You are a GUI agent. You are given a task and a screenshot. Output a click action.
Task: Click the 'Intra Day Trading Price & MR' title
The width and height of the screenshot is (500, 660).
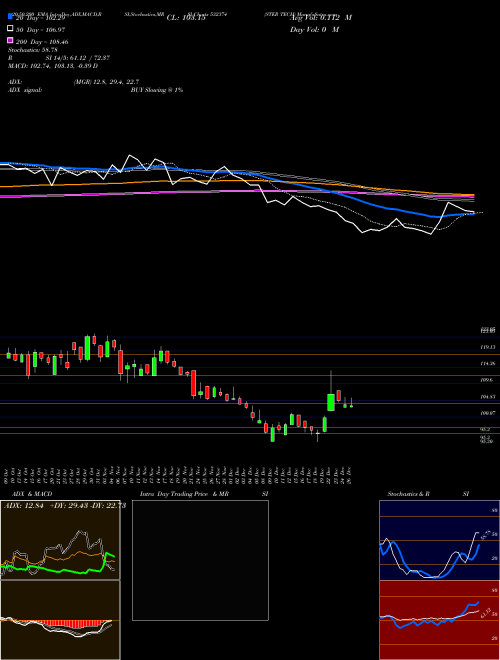(x=184, y=494)
